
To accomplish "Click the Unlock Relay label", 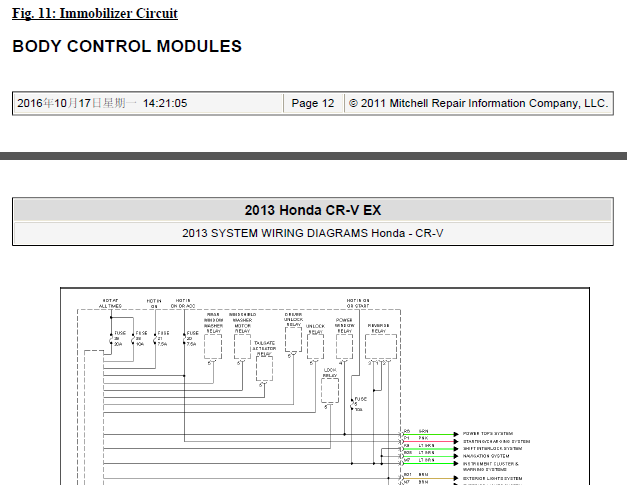I will [315, 329].
